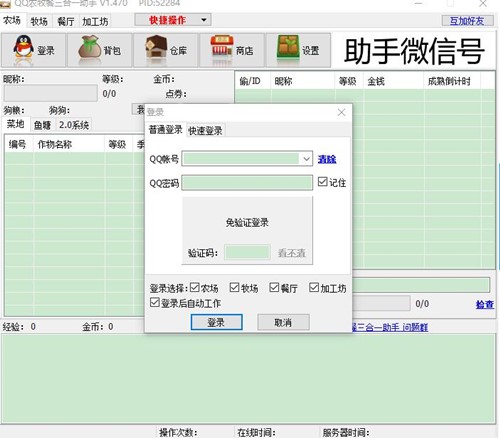Open the 商店 shop icon

[x=232, y=50]
